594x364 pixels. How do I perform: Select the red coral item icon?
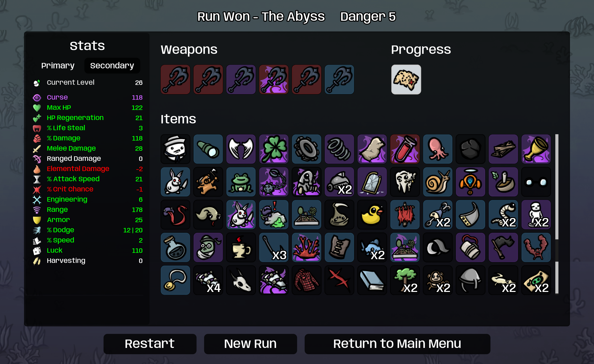tap(306, 247)
